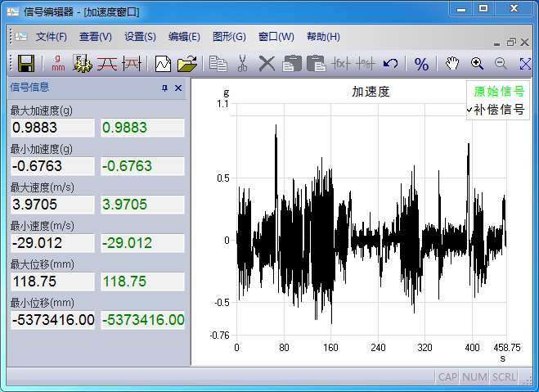Select the hand pan tool
The width and height of the screenshot is (539, 392).
point(452,64)
